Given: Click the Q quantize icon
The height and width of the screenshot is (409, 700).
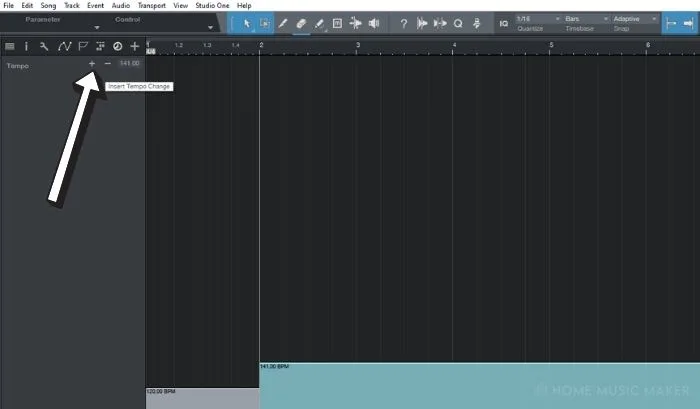Looking at the screenshot, I should (458, 23).
